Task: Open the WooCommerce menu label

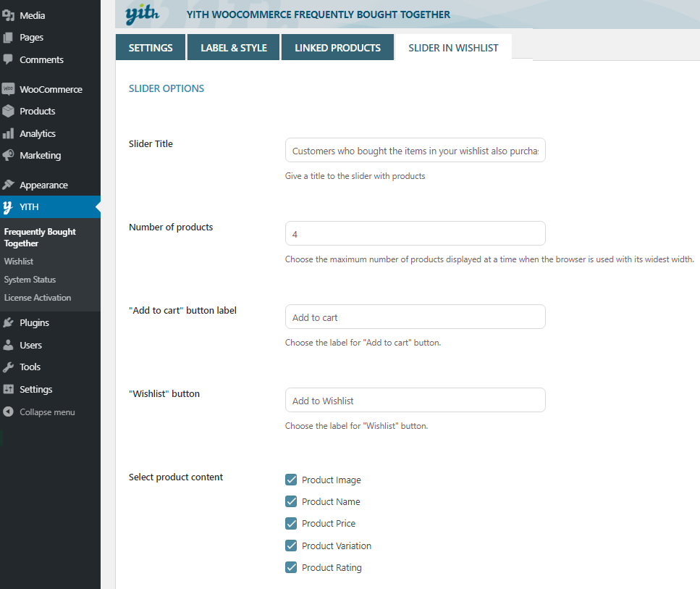Action: [x=51, y=89]
